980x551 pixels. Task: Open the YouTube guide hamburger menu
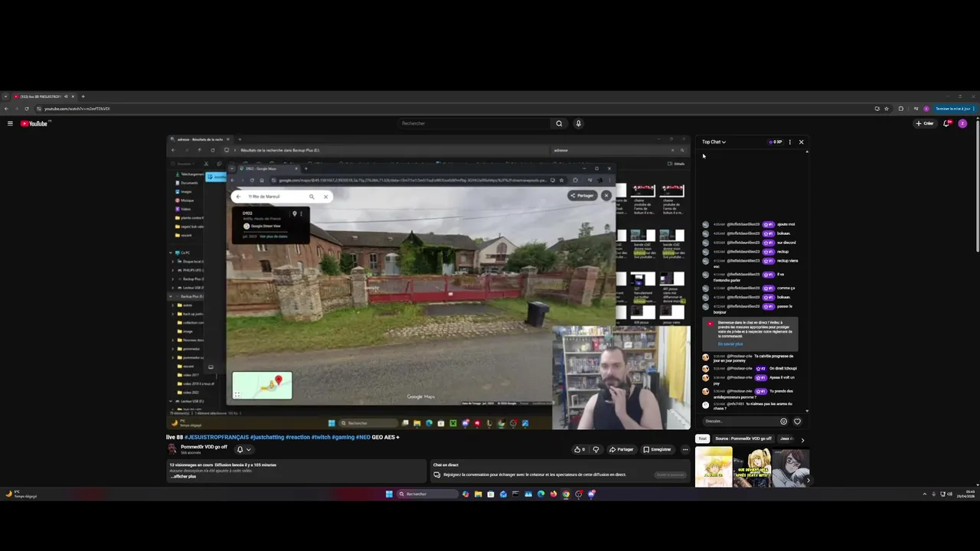pos(10,123)
